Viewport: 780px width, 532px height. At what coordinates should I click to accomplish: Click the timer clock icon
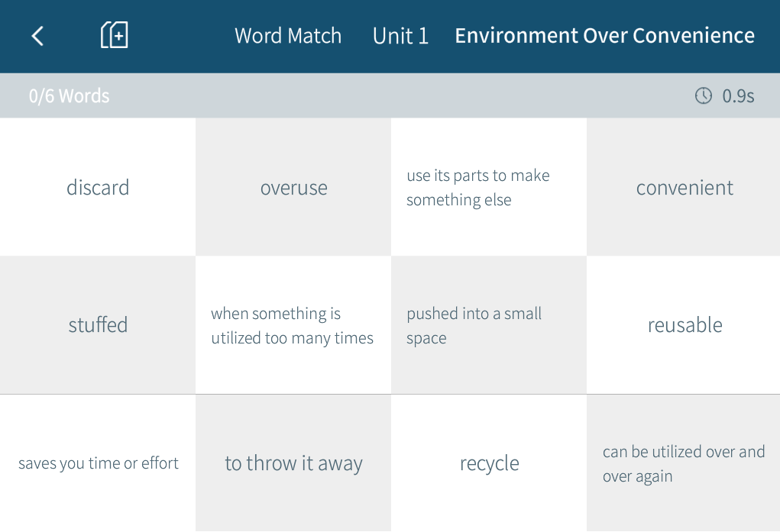703,95
